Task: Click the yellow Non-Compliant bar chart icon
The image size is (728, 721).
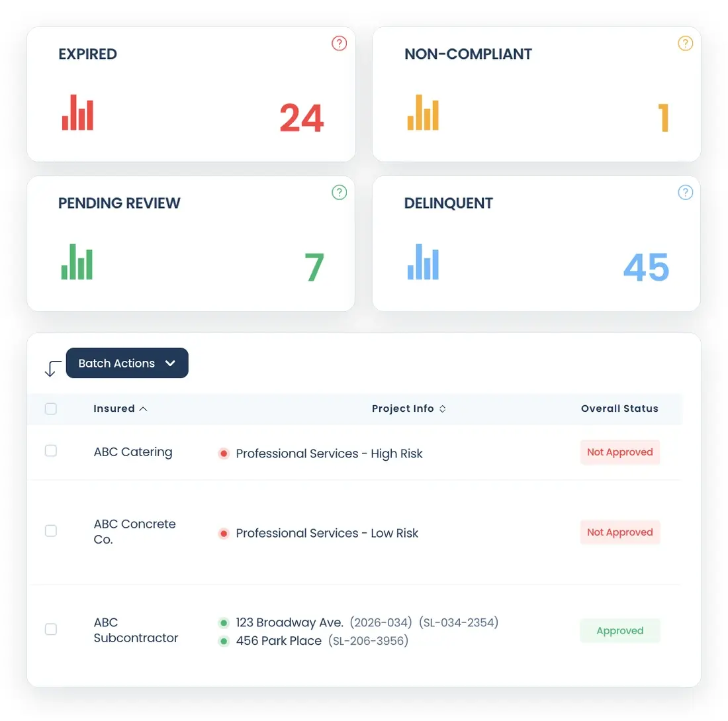Action: click(x=423, y=113)
